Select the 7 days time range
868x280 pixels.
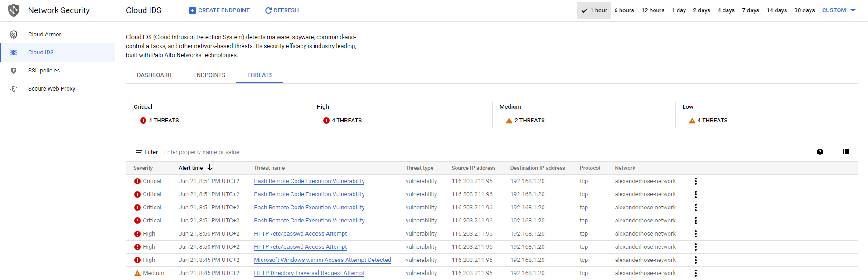[x=751, y=10]
